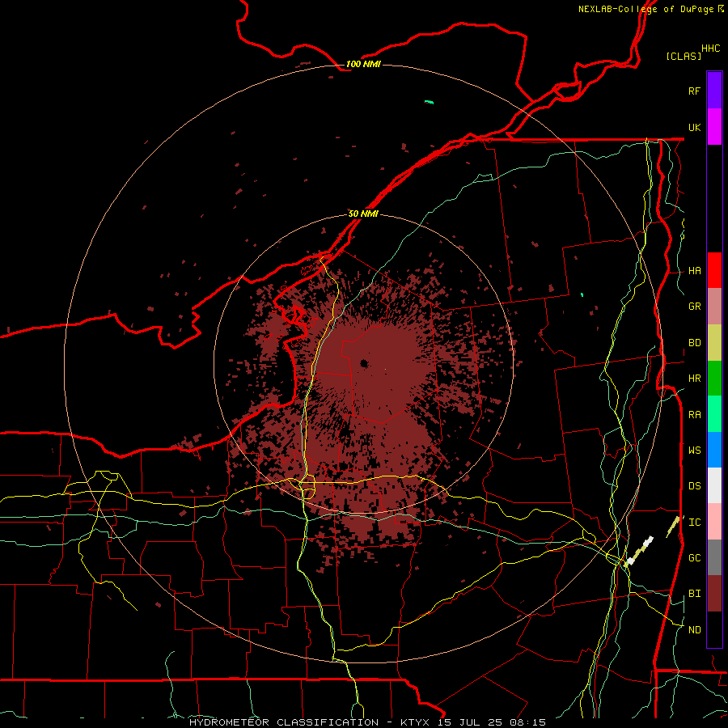728x728 pixels.
Task: Click the HHC product label
Action: click(x=710, y=49)
